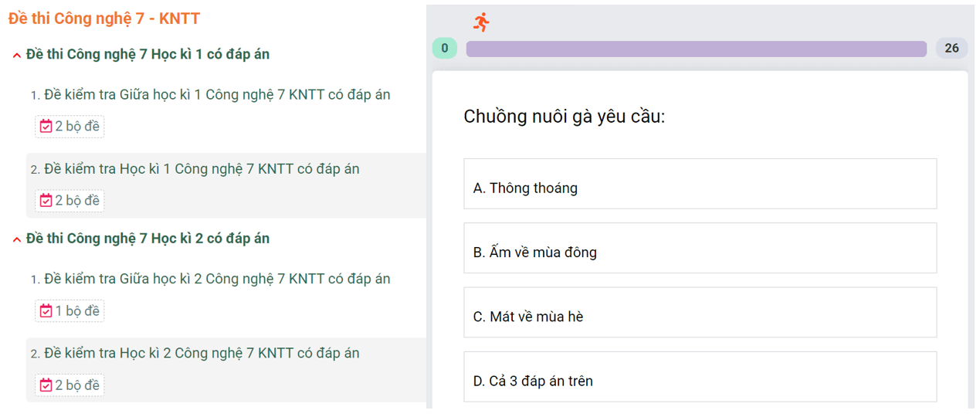
Task: Click the orange running man icon
Action: [481, 22]
